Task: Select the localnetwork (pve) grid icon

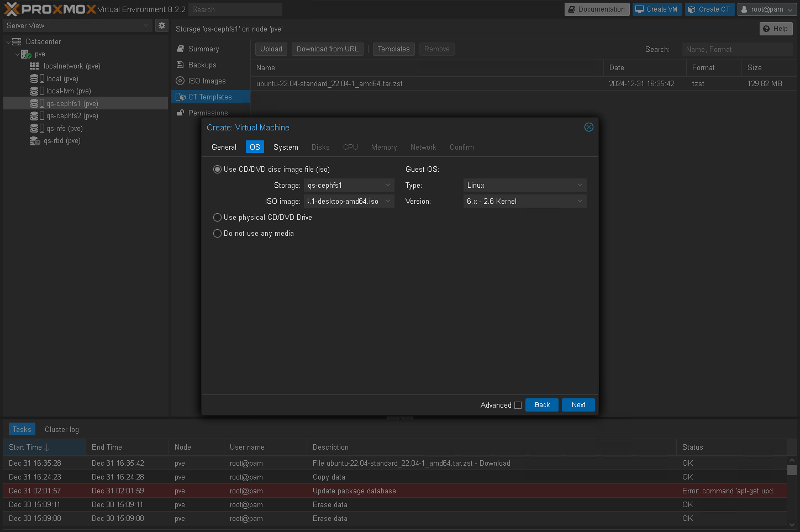Action: (34, 66)
